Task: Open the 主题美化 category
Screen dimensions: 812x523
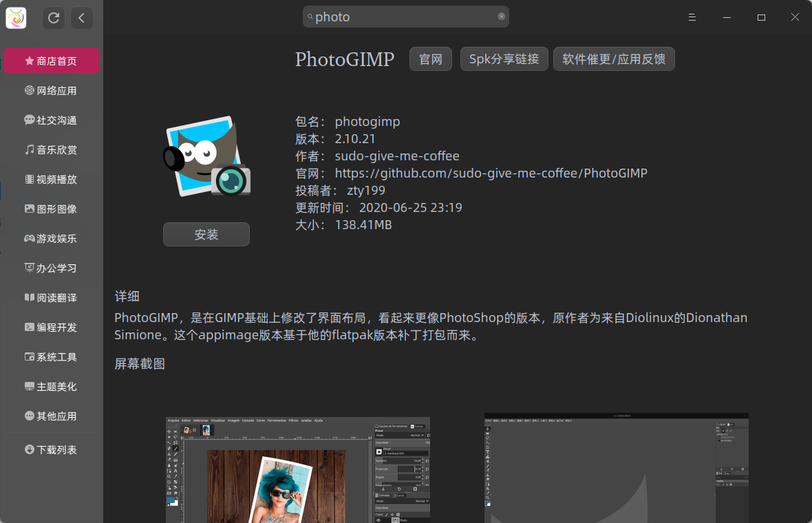Action: click(x=52, y=386)
